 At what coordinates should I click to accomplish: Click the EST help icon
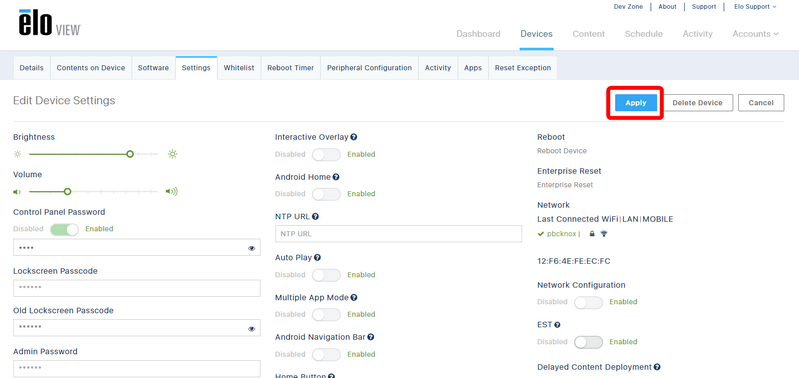(x=557, y=325)
